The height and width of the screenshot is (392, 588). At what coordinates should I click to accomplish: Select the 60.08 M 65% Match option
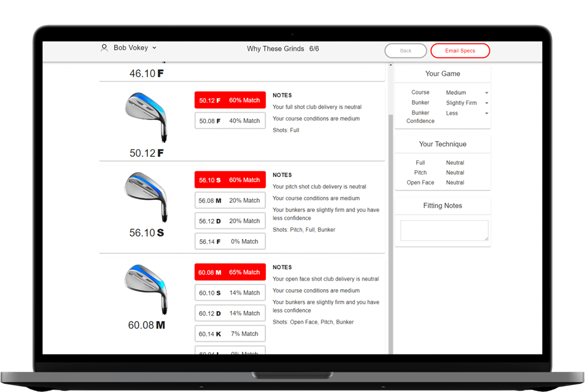230,272
